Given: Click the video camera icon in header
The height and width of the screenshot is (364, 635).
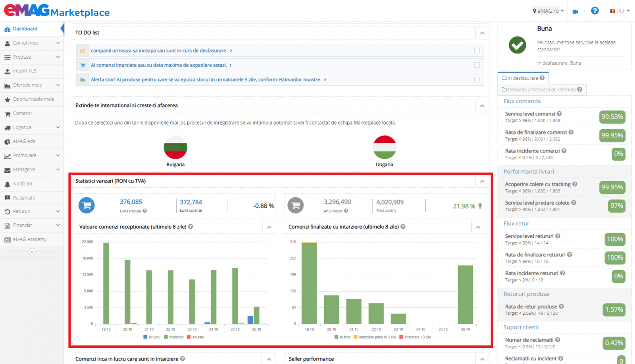Looking at the screenshot, I should pyautogui.click(x=575, y=12).
